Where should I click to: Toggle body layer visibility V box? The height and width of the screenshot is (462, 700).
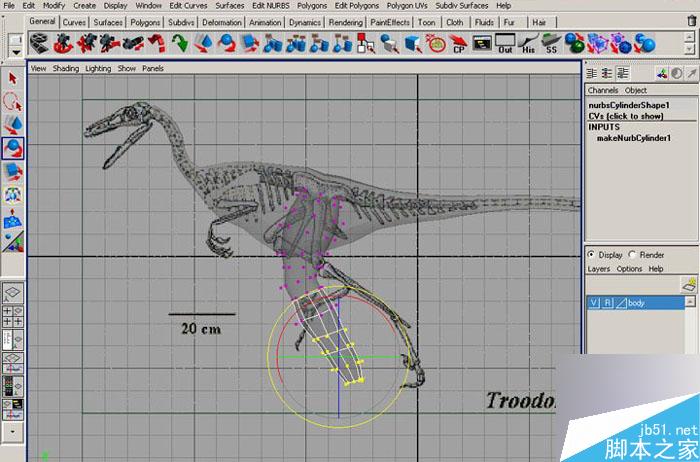(x=594, y=303)
